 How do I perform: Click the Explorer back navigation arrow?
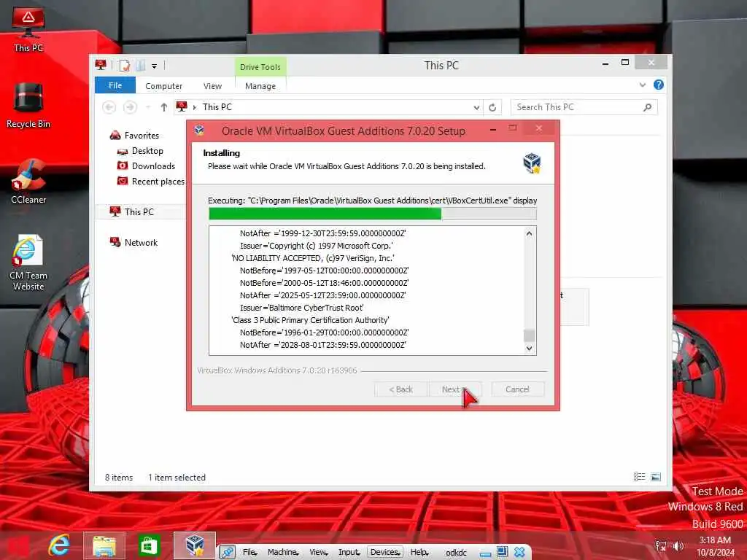point(109,107)
